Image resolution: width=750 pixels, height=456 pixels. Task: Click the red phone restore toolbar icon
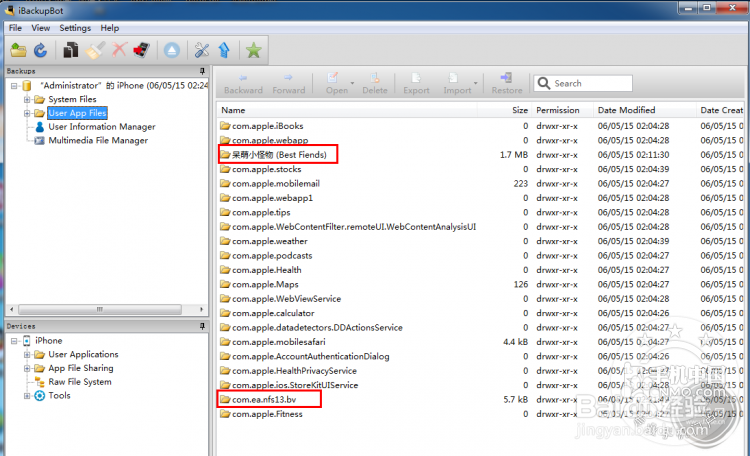pyautogui.click(x=142, y=50)
